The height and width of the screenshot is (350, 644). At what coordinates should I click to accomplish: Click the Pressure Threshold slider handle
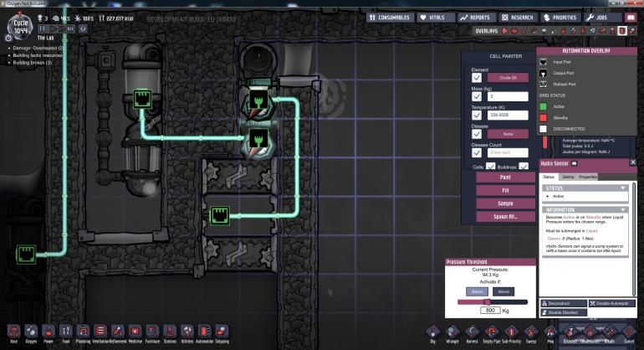tap(485, 301)
